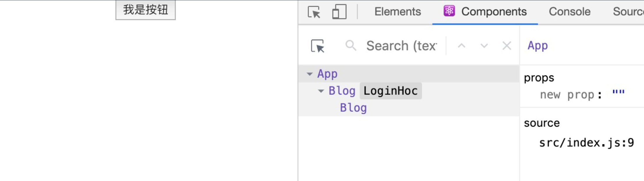Activate React select-element picker icon
The width and height of the screenshot is (644, 181).
point(317,46)
